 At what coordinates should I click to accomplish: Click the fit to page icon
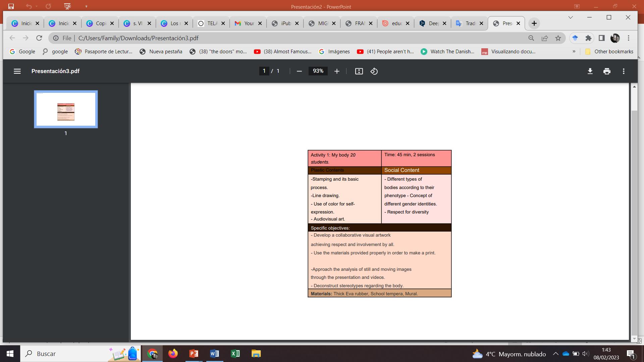[359, 71]
